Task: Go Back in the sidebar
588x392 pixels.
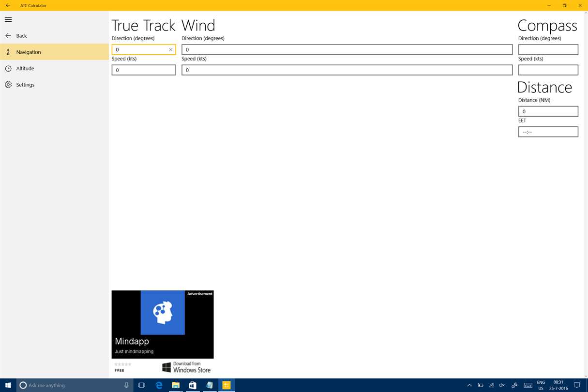Action: pyautogui.click(x=54, y=36)
